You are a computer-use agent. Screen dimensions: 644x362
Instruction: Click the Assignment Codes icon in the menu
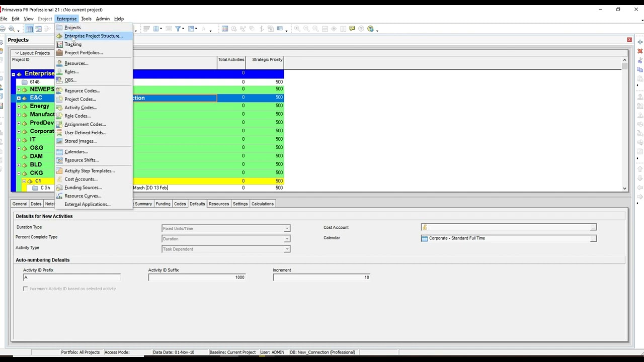pos(59,124)
